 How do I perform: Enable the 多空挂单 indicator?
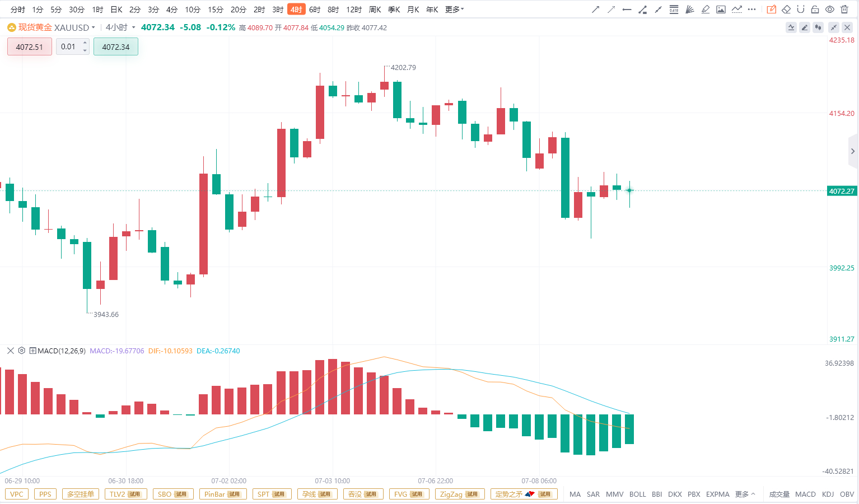coord(81,494)
